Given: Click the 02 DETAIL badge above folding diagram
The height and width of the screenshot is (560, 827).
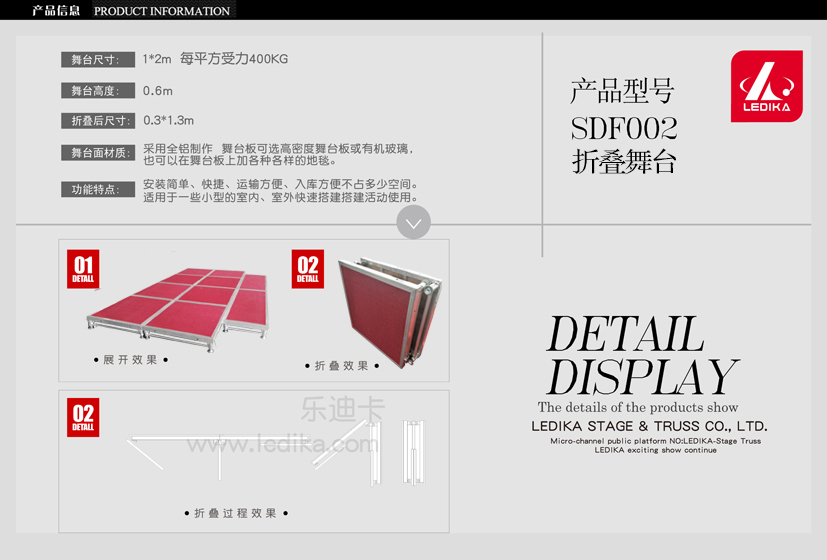Looking at the screenshot, I should point(83,418).
